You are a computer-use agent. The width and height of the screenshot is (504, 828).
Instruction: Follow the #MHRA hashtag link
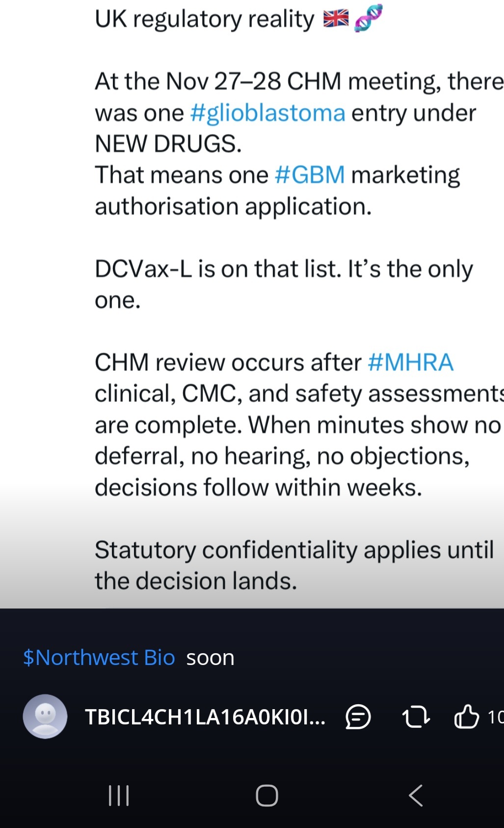410,362
